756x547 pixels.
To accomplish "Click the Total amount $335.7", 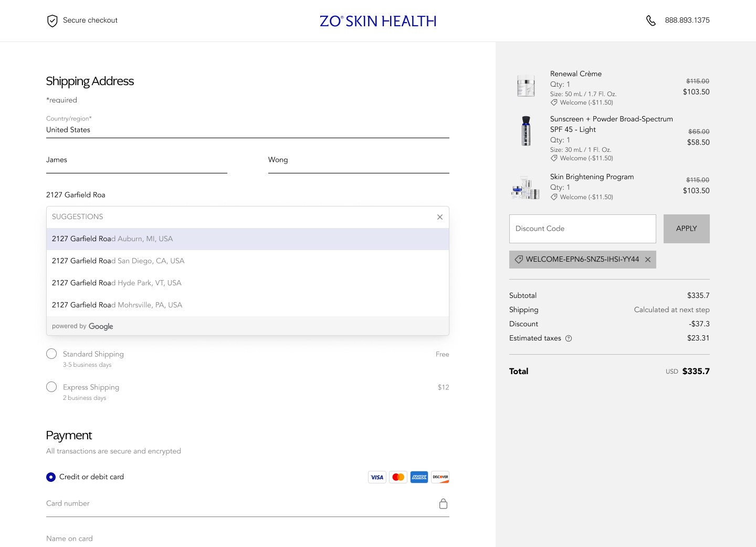I will pos(696,371).
